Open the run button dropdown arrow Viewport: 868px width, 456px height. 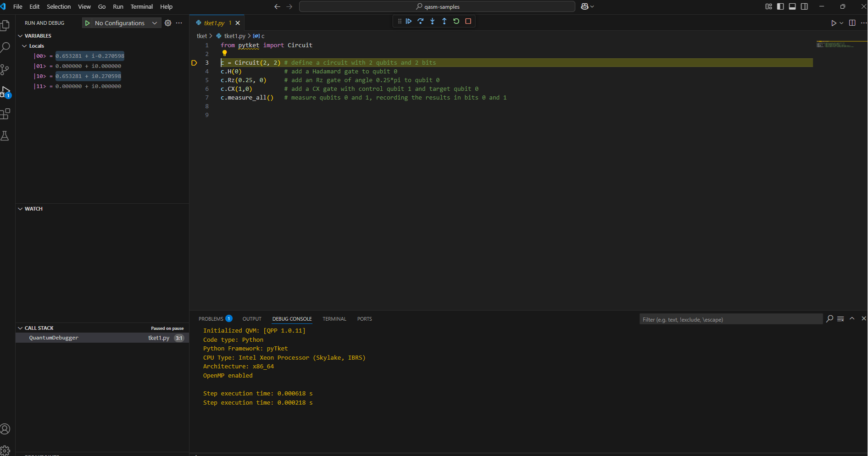pos(841,23)
